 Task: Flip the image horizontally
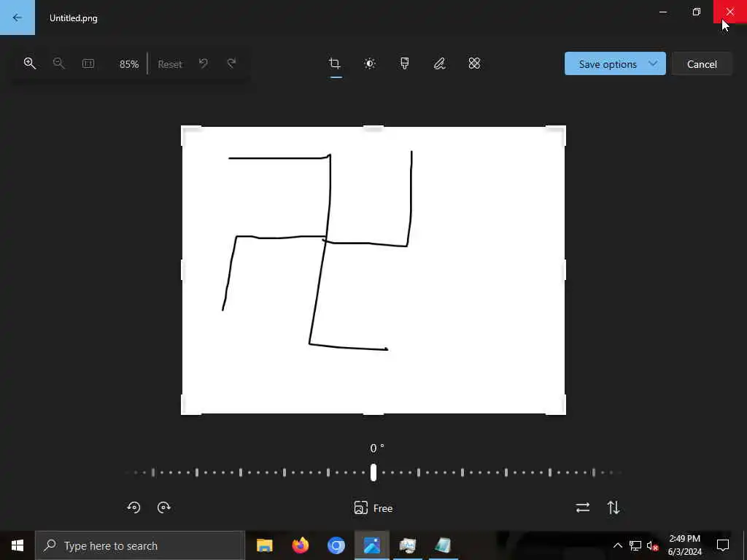[583, 507]
